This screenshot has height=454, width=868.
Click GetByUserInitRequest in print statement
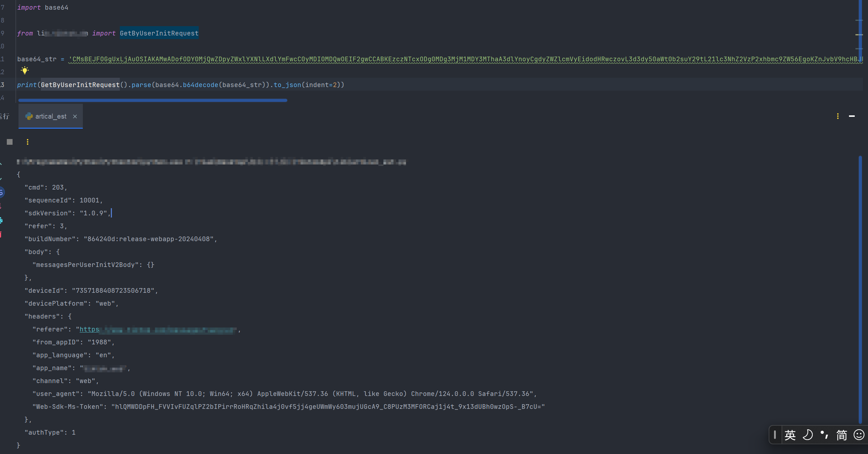point(80,85)
